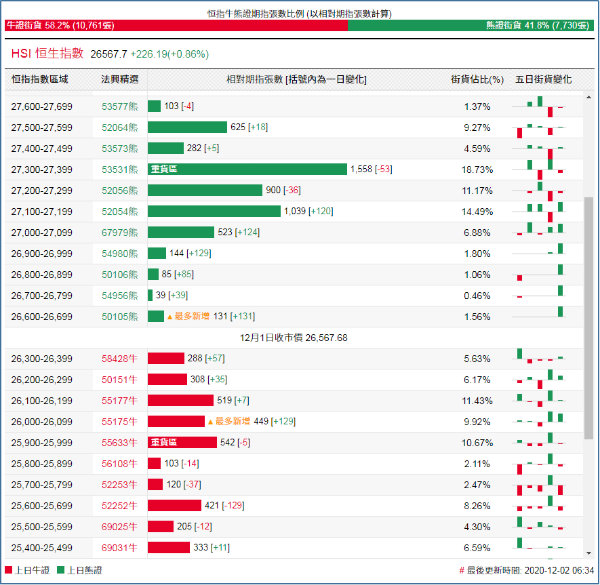Click the vertical scrollbar thumb
Screen dimensions: 600x585
click(589, 318)
